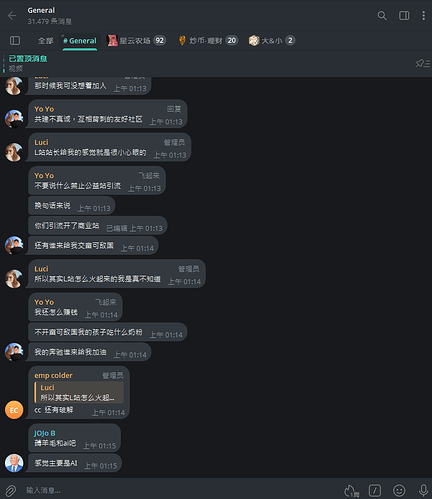Switch to the 全部 tab
The height and width of the screenshot is (499, 432).
(45, 41)
